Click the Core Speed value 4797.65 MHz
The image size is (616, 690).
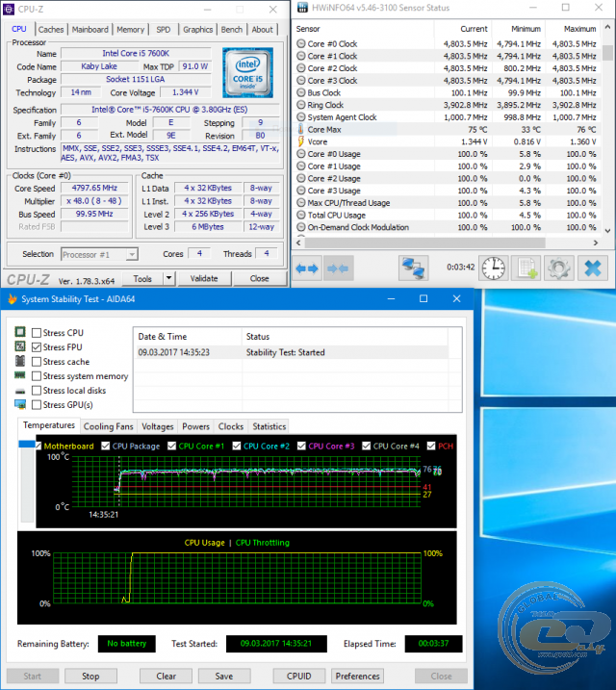pyautogui.click(x=94, y=188)
